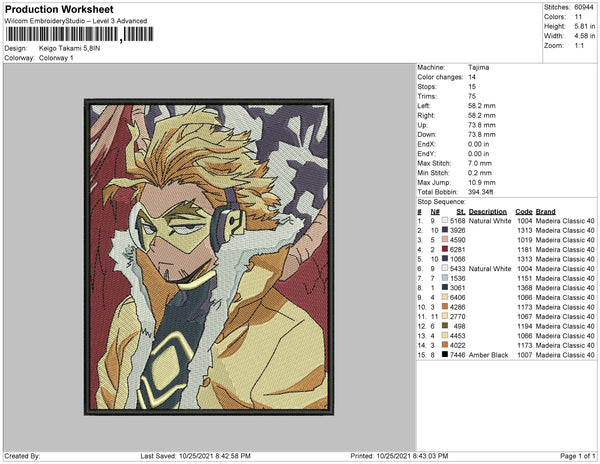Screen dimensions: 600x464
Task: Click the 'Last Saved: 10/25/2021 8:42:58 PM' footer text
Action: [x=196, y=456]
